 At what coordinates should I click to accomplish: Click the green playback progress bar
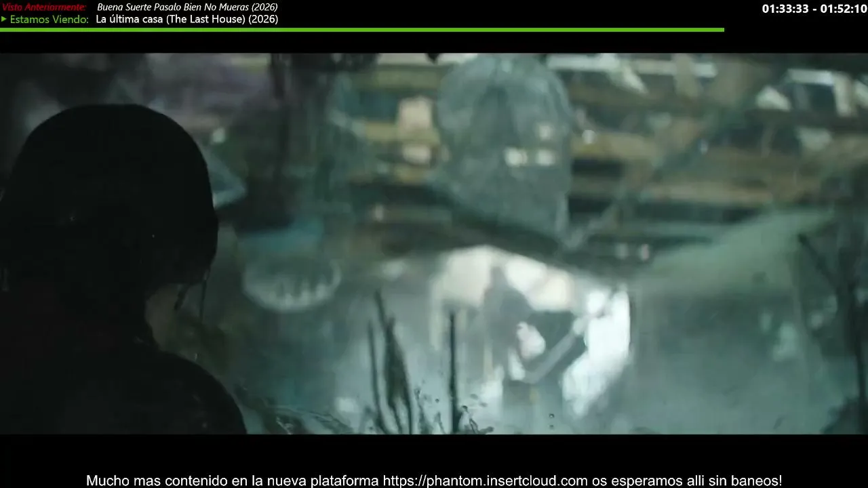pos(362,30)
